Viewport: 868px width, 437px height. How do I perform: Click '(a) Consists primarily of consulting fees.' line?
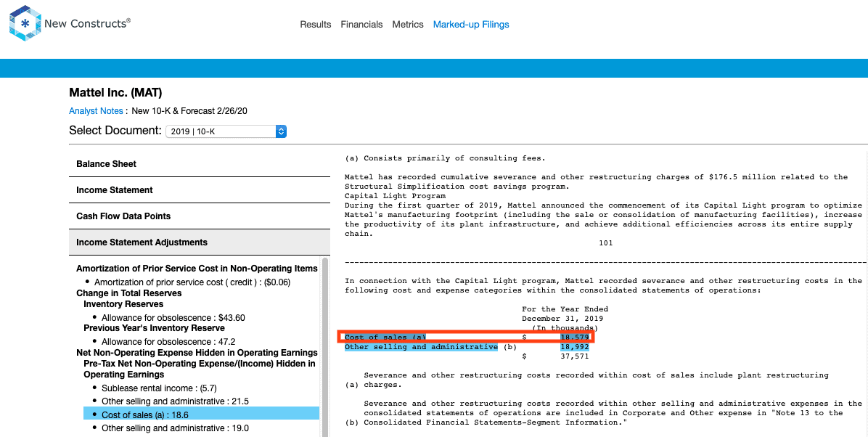tap(445, 158)
